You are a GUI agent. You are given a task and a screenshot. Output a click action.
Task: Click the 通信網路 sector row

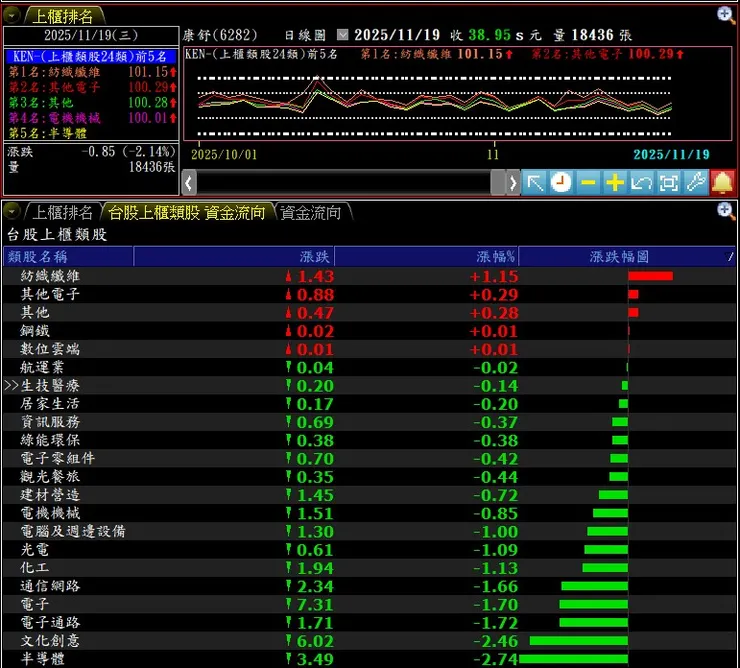coord(369,586)
